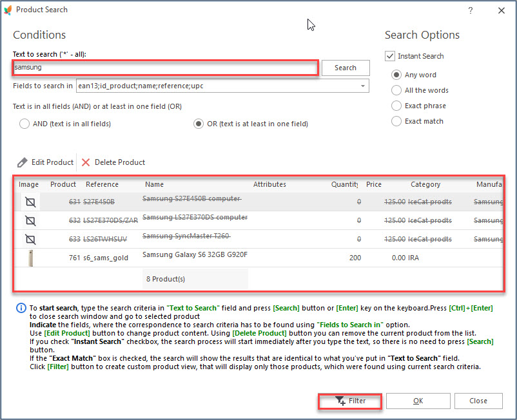The width and height of the screenshot is (517, 420).
Task: Select the Any word radio option
Action: (396, 75)
